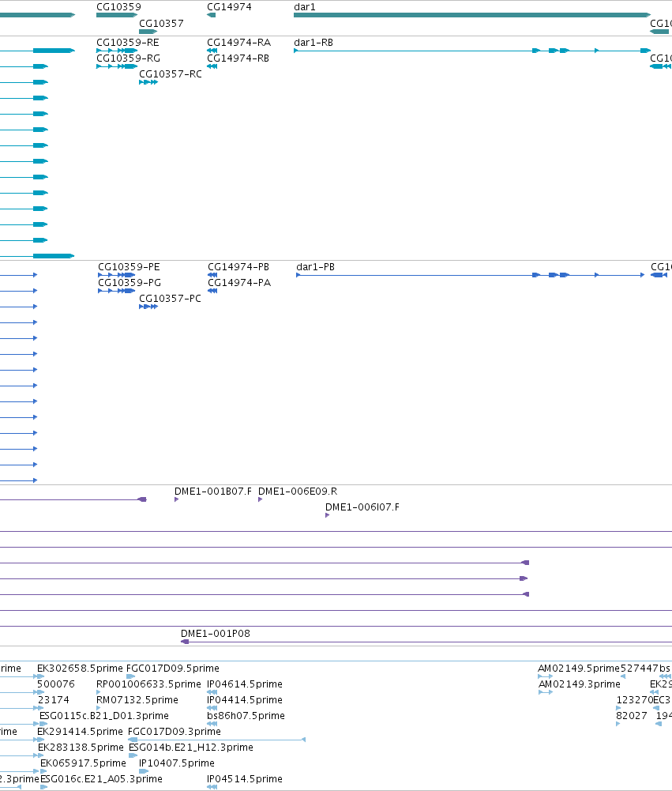Select the CG10359 gene bar

pos(116,15)
